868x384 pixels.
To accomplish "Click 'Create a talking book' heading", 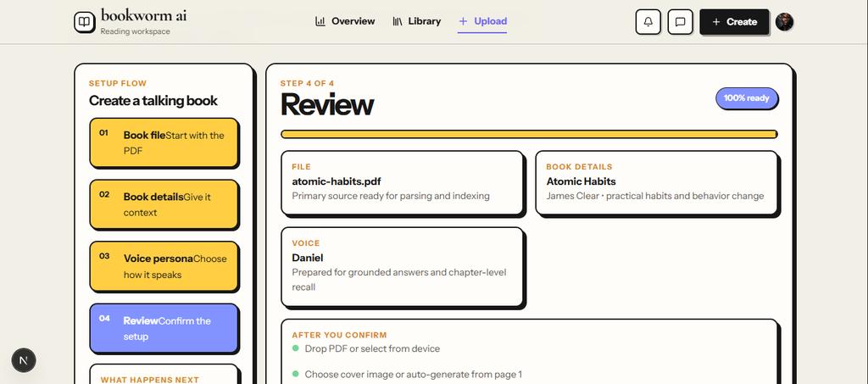I will pos(153,101).
